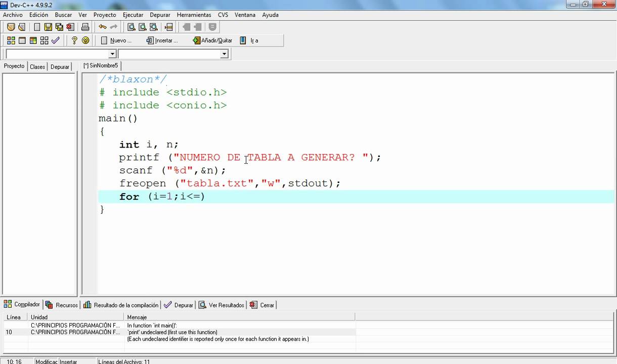Expand the second members combo box

224,54
